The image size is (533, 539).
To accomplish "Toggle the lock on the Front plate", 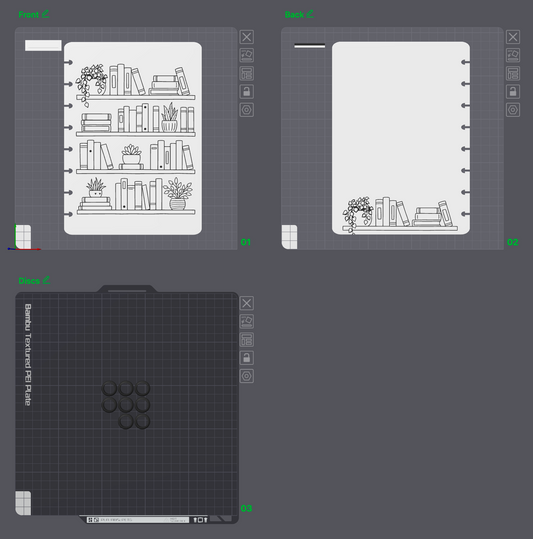I will coord(246,91).
